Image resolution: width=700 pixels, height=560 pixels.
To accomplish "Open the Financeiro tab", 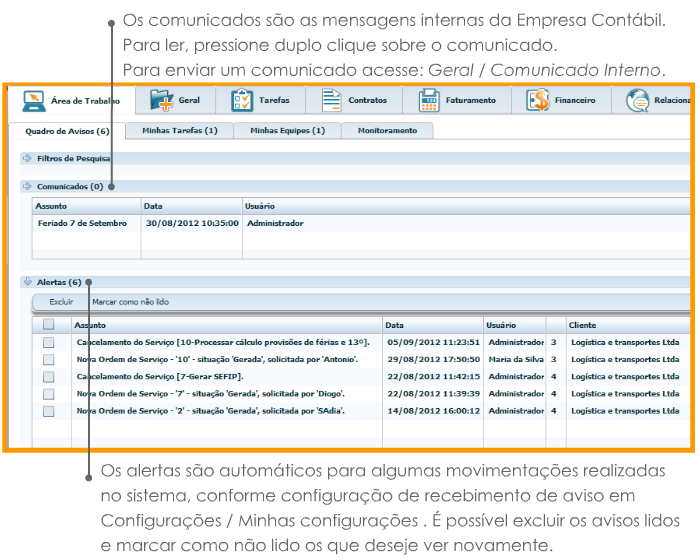I will point(561,100).
